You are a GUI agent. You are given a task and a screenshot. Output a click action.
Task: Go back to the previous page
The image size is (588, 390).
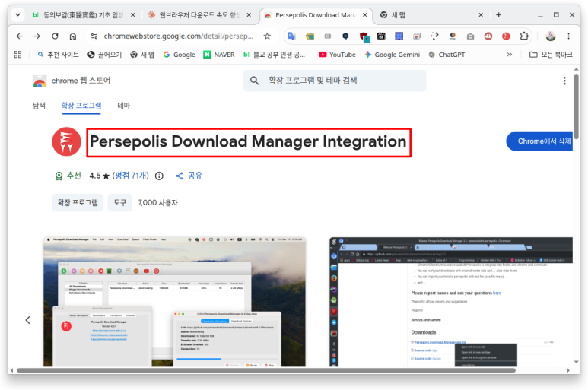20,36
